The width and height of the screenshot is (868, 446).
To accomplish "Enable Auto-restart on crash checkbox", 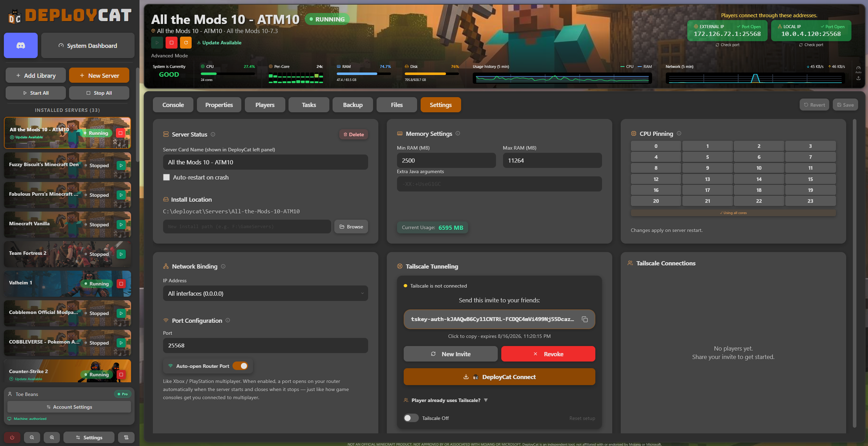I will (x=166, y=177).
